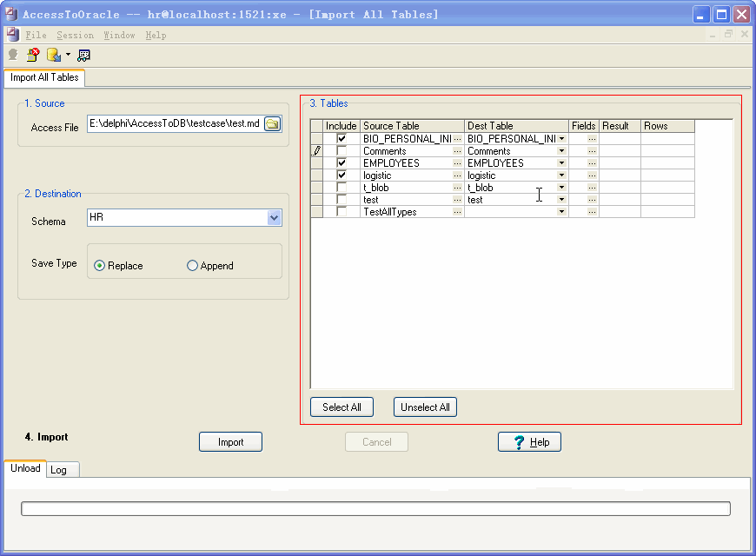Open Fields ellipsis for test row

592,199
